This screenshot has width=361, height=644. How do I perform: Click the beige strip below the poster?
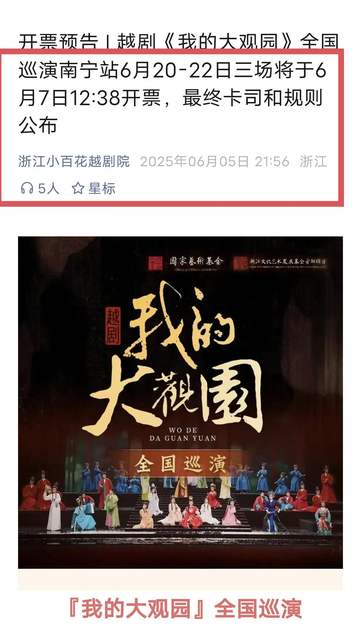point(180,579)
